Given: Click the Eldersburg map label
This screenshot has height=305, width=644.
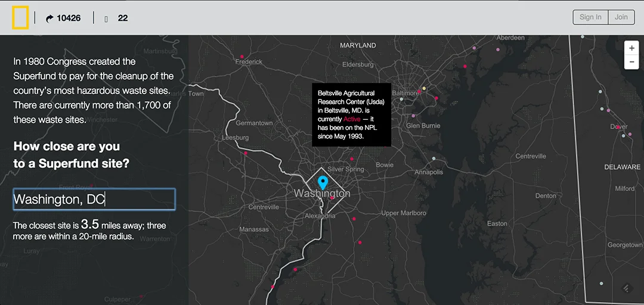Looking at the screenshot, I should [x=358, y=64].
